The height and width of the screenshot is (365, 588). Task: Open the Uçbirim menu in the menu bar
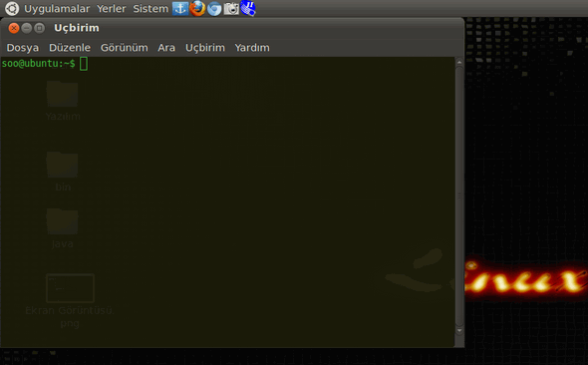click(x=205, y=48)
